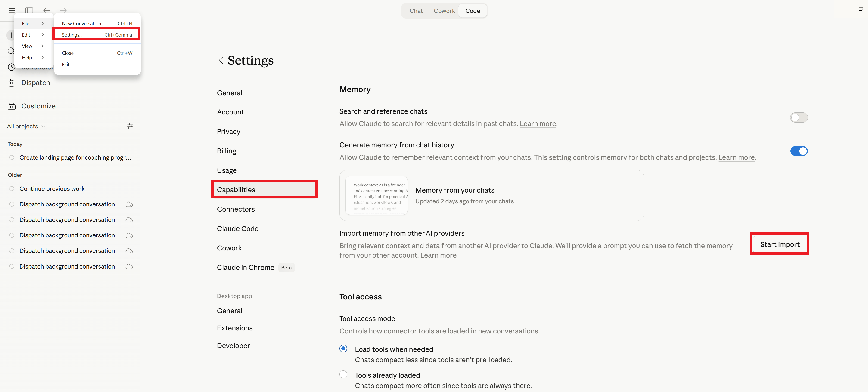Screen dimensions: 868x392
Task: Open search via the magnifier icon
Action: tap(11, 50)
